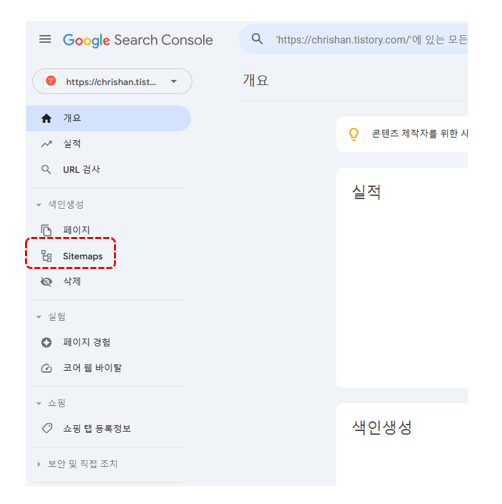Click the 실적 card heading
This screenshot has height=504, width=502.
click(x=366, y=193)
